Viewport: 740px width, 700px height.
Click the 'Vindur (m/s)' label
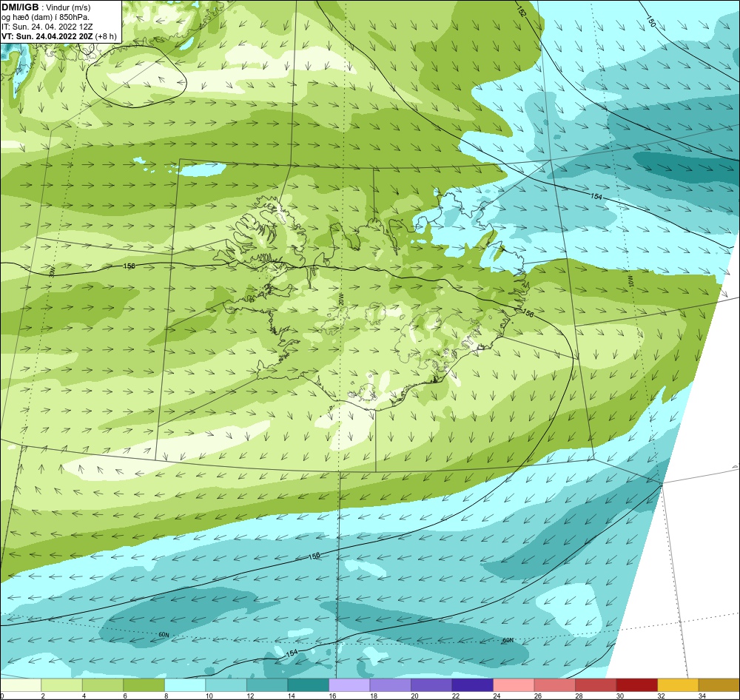tap(68, 7)
